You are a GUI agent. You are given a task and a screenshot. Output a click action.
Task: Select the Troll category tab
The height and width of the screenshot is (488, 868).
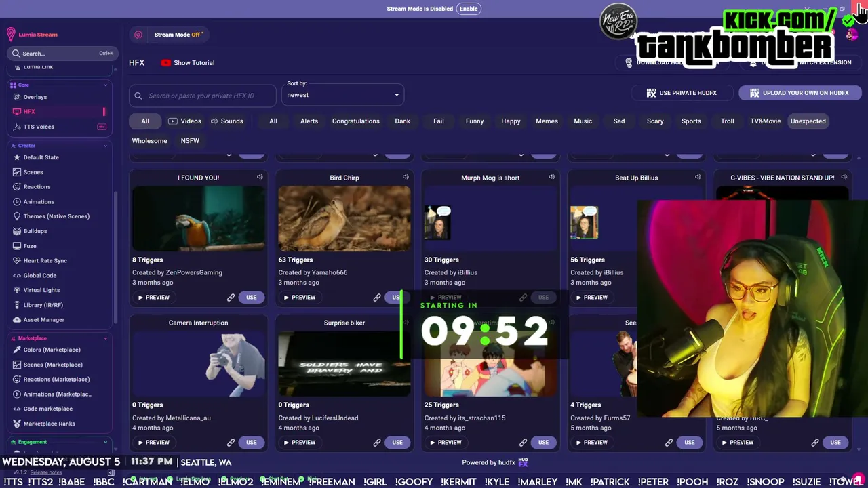pos(728,121)
